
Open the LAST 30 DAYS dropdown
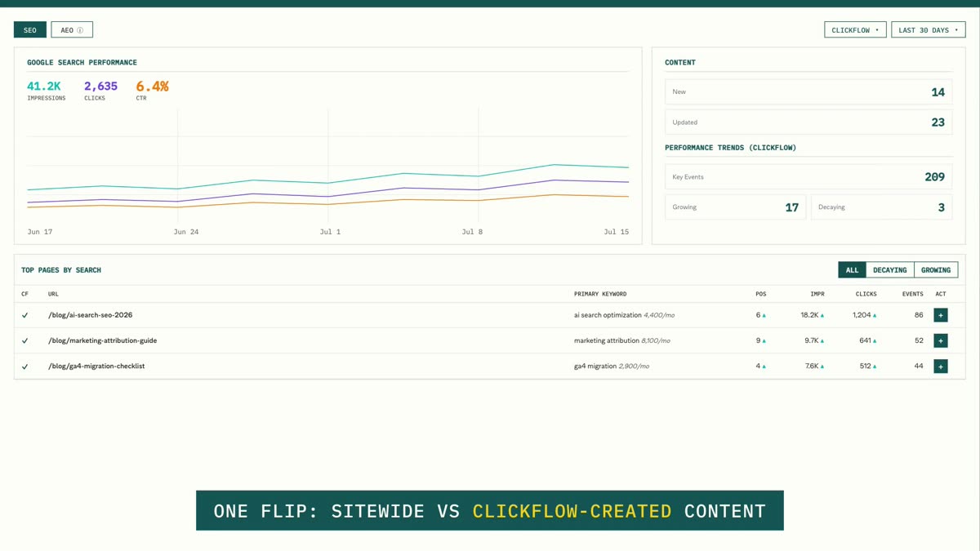tap(929, 30)
